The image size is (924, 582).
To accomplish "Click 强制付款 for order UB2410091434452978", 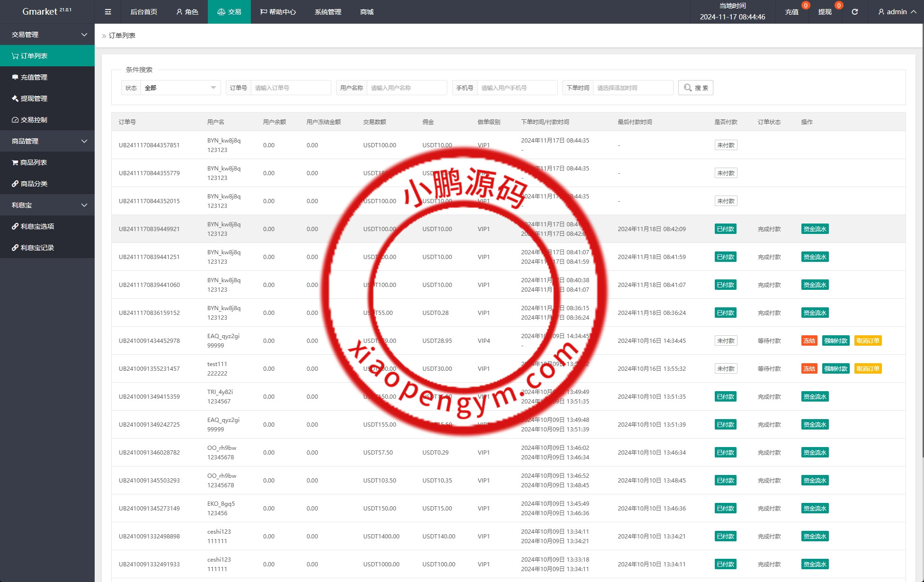I will [835, 340].
